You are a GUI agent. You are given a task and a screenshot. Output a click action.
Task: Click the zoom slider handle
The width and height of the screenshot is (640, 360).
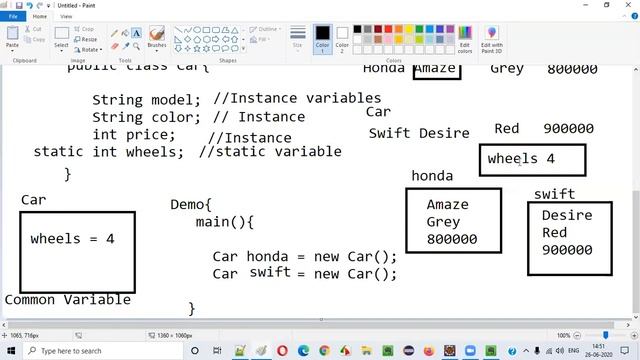606,335
